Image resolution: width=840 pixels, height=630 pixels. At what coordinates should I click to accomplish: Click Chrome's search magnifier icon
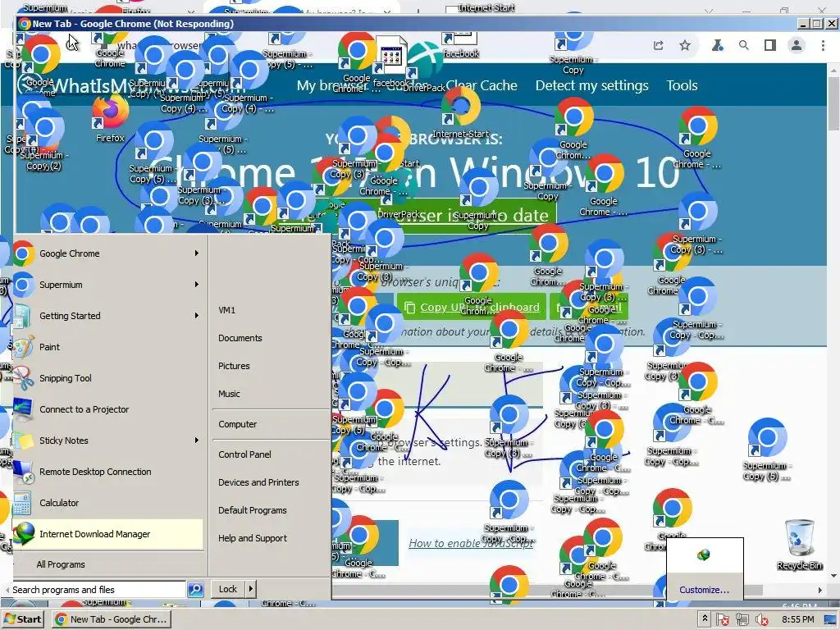click(x=743, y=46)
